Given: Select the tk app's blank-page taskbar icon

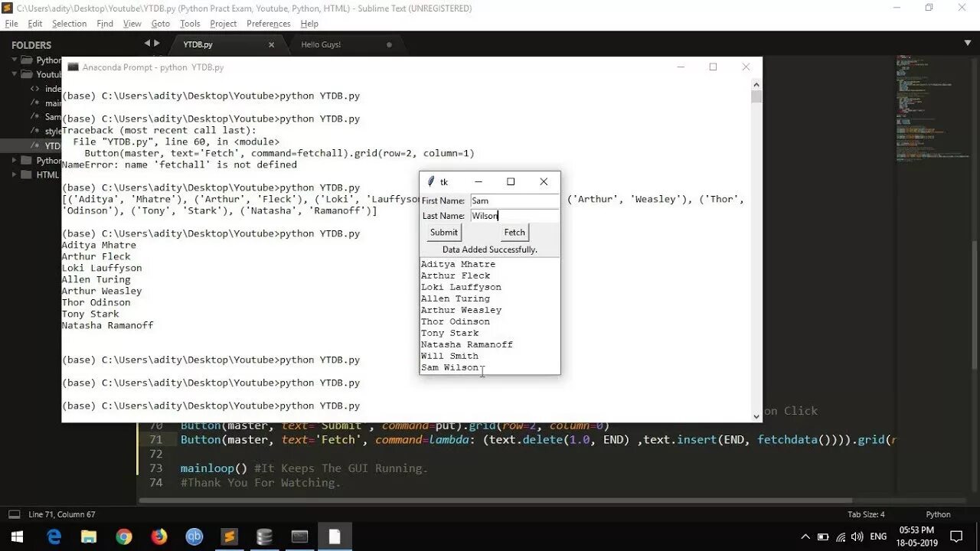Looking at the screenshot, I should 335,537.
